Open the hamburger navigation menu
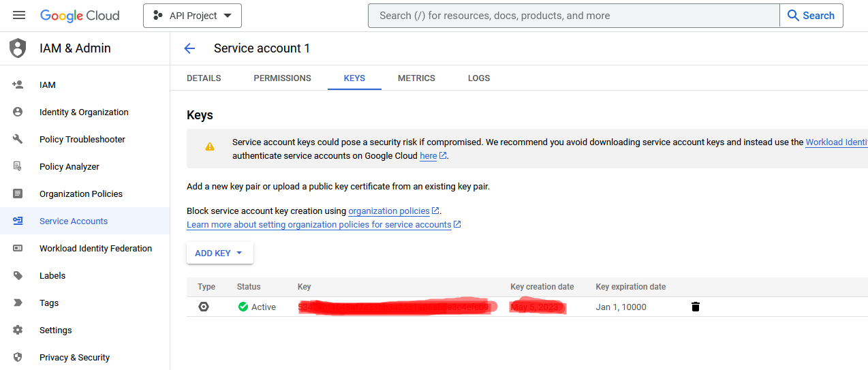Viewport: 868px width, 370px height. point(19,15)
